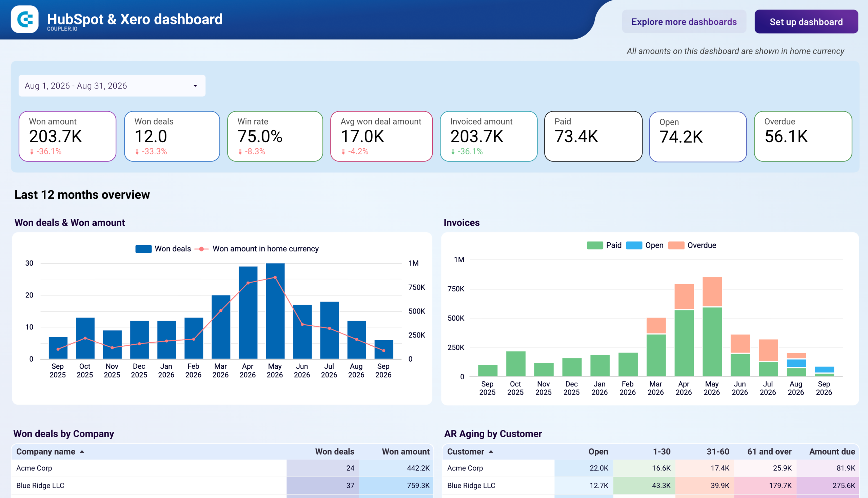Click Acme Corp in AR Aging by Customer

tap(465, 468)
